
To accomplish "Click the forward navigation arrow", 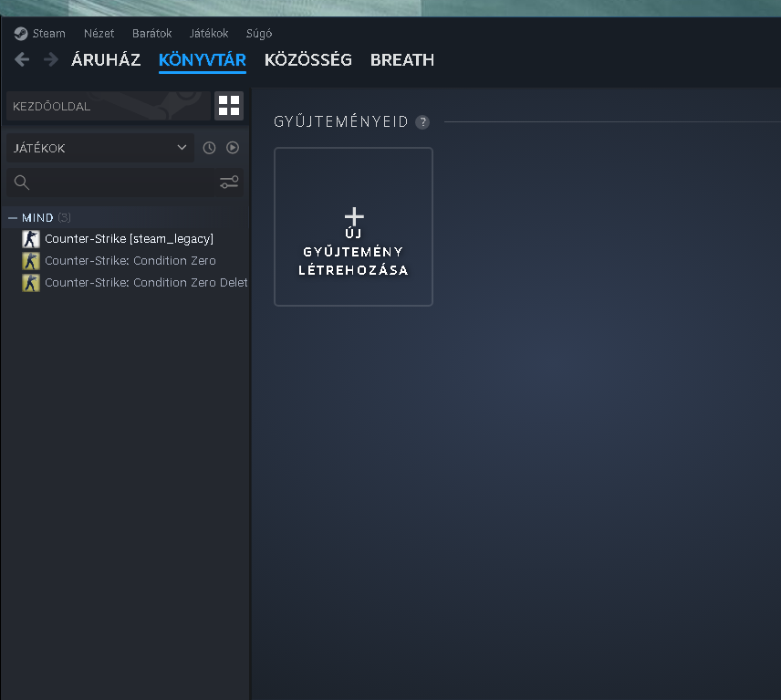I will [x=50, y=59].
